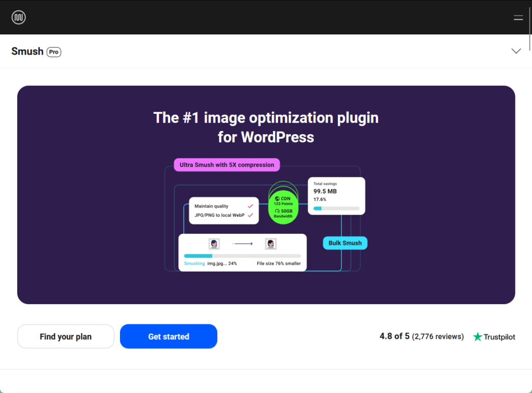Click the compressed image thumbnail after arrow
Image resolution: width=532 pixels, height=393 pixels.
click(x=270, y=244)
